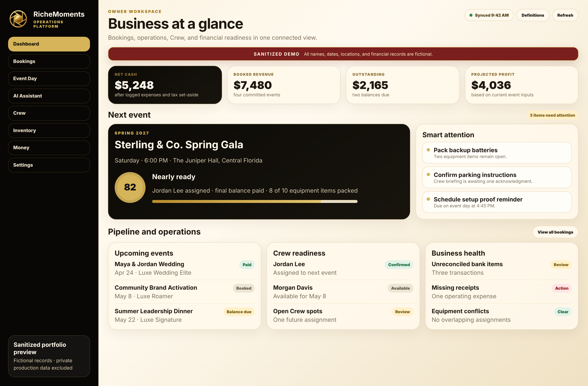The image size is (588, 386).
Task: Open the Pack backup batteries item
Action: [x=497, y=153]
